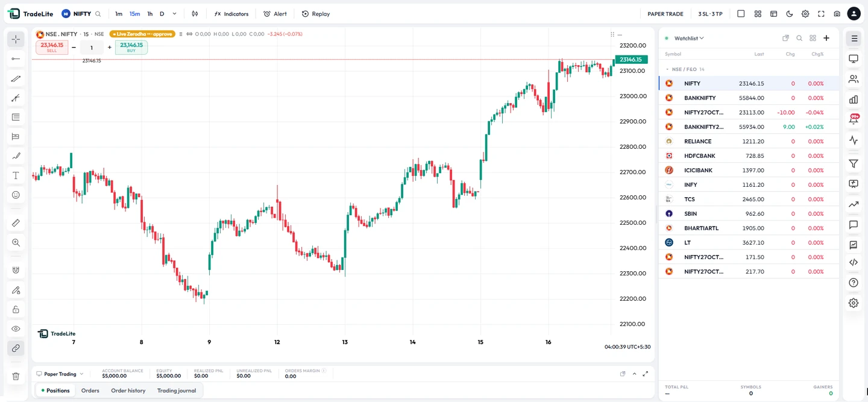Select HDFCBANK row in watchlist
Viewport: 868px width, 402px height.
(x=749, y=155)
